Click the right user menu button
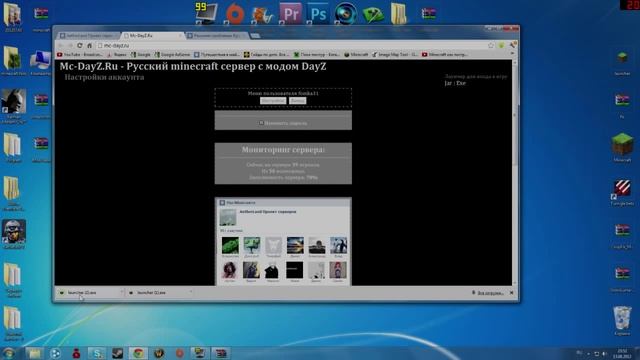The width and height of the screenshot is (640, 360). 297,100
